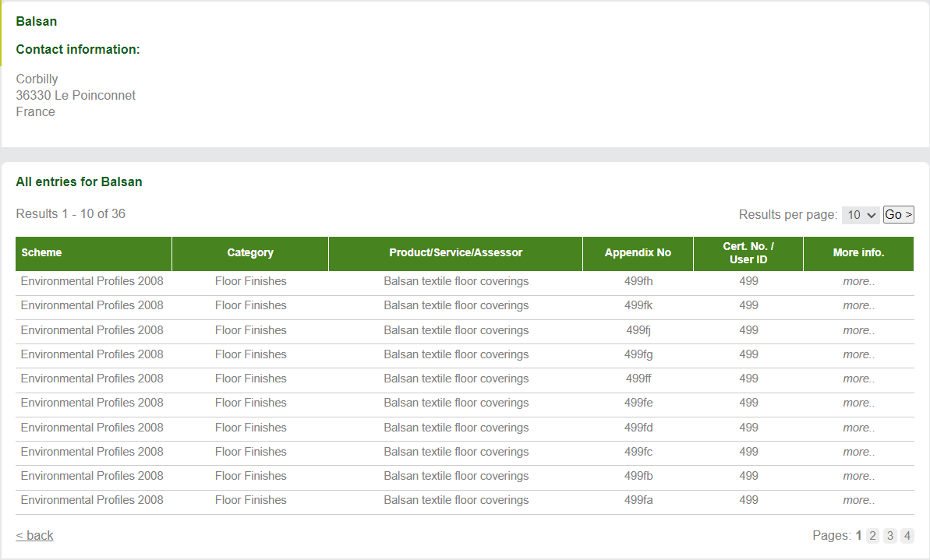Screen dimensions: 930x560
Task: Select appendix number 499fc cell
Action: tap(638, 453)
